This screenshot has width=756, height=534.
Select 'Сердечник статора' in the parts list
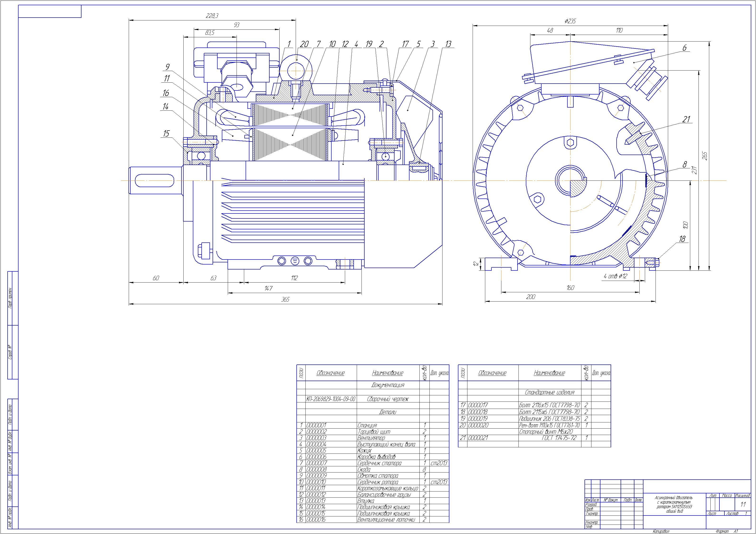[x=379, y=463]
